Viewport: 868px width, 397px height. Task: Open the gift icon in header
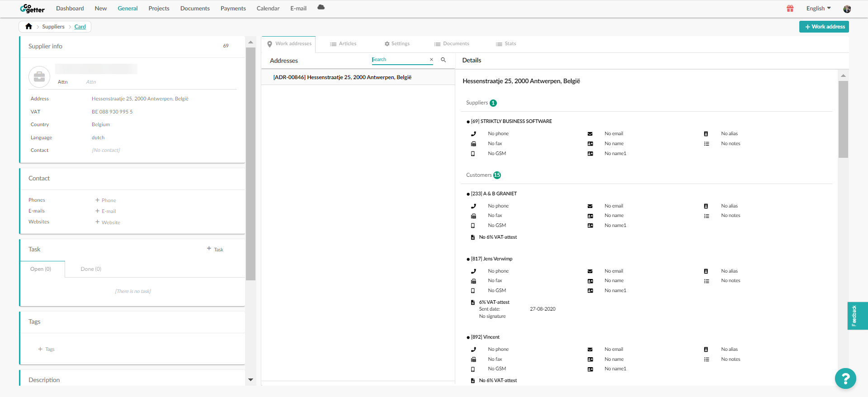(790, 8)
